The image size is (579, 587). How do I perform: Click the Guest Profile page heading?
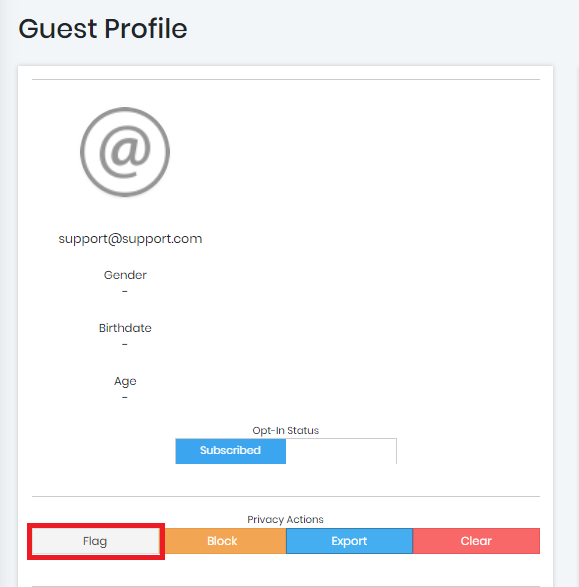(x=103, y=29)
